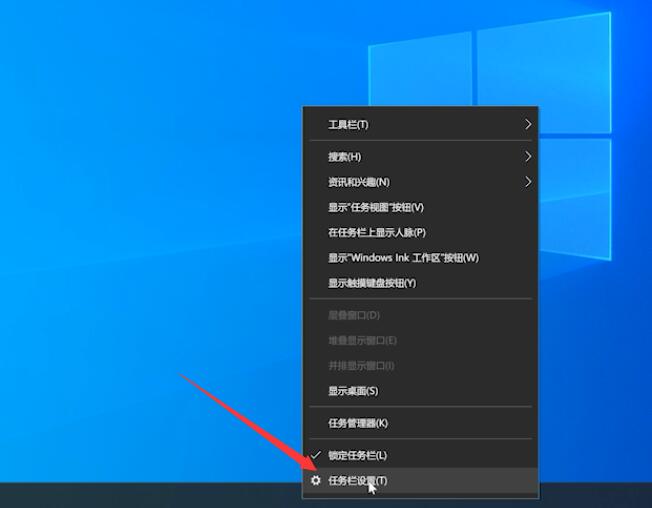Expand the 搜索 submenu chevron
The image size is (652, 508).
[x=528, y=157]
